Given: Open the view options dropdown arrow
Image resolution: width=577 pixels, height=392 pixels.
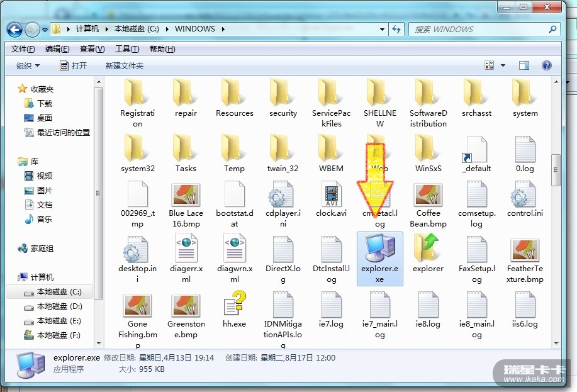Looking at the screenshot, I should [x=503, y=65].
